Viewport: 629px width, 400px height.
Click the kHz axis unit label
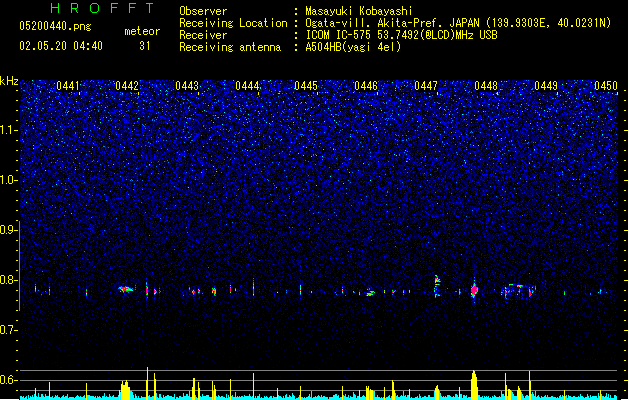9,81
